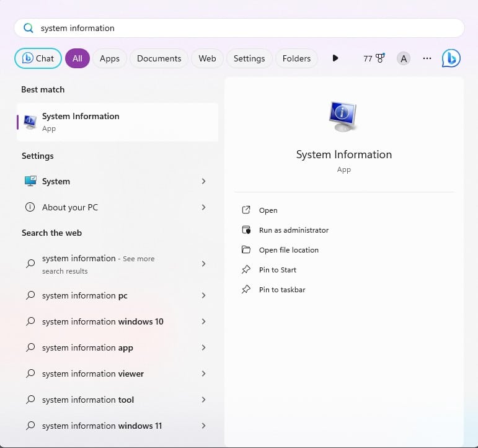Click search icon beside 'system information windows 11'

coord(30,426)
